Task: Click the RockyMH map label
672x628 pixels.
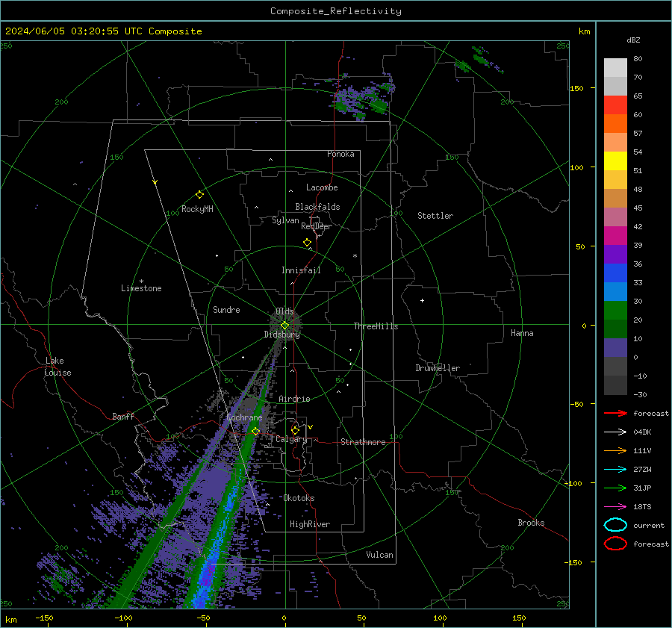Action: [x=197, y=209]
